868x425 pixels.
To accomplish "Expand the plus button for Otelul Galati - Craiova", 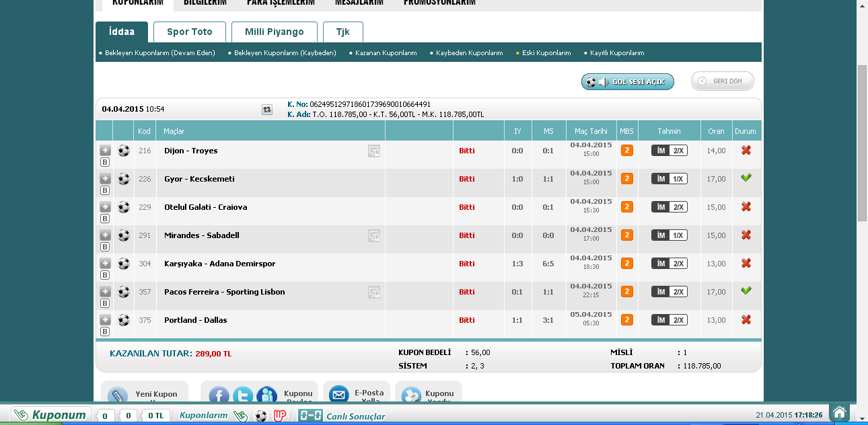I will click(x=105, y=207).
